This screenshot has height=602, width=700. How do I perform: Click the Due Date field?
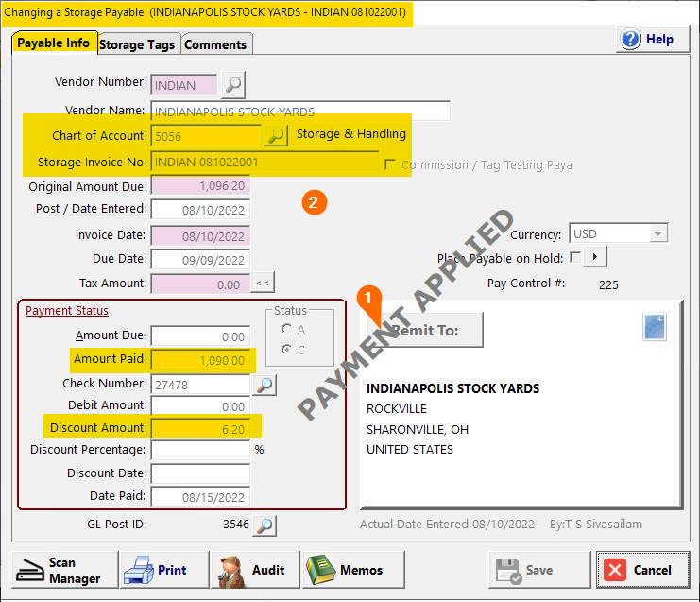[200, 260]
